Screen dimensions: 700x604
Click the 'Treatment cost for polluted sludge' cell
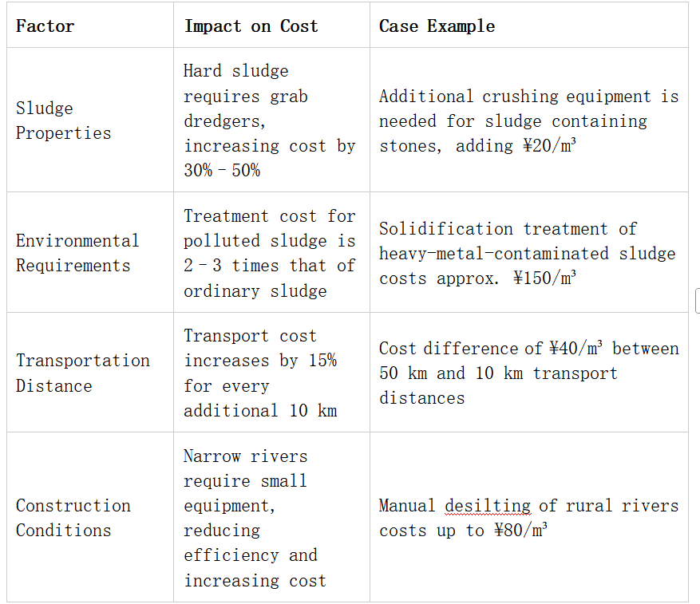(271, 253)
